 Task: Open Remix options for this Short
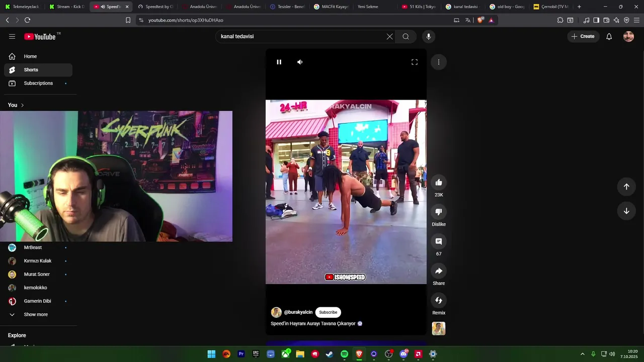click(439, 300)
